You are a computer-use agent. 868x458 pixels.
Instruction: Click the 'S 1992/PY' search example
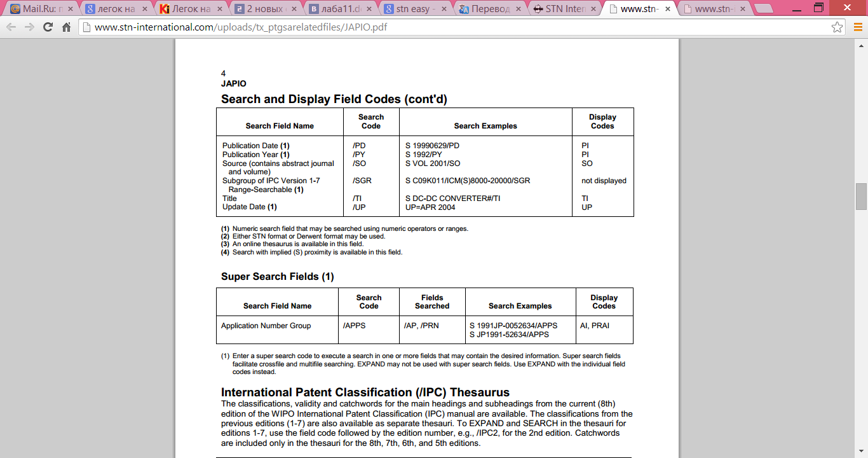click(x=424, y=155)
